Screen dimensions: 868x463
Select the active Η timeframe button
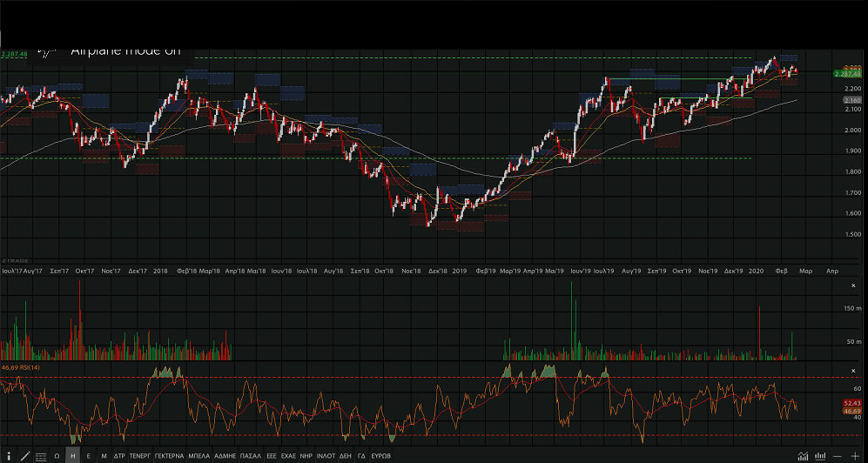click(x=72, y=456)
